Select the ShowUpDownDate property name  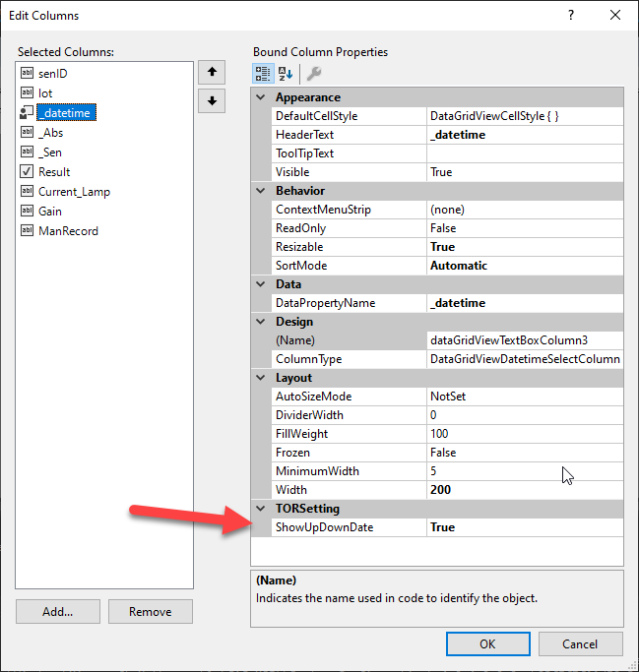(x=324, y=527)
